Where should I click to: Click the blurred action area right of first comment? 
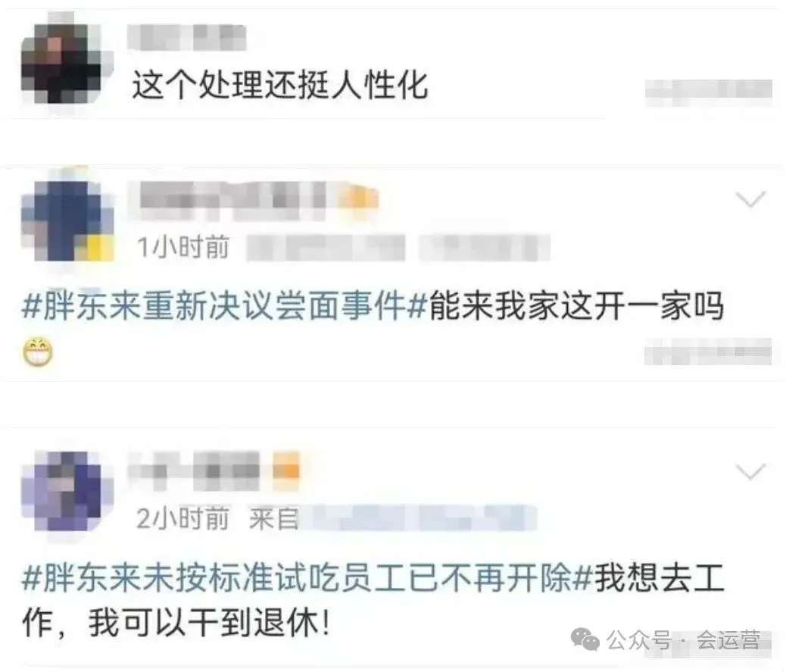click(709, 92)
